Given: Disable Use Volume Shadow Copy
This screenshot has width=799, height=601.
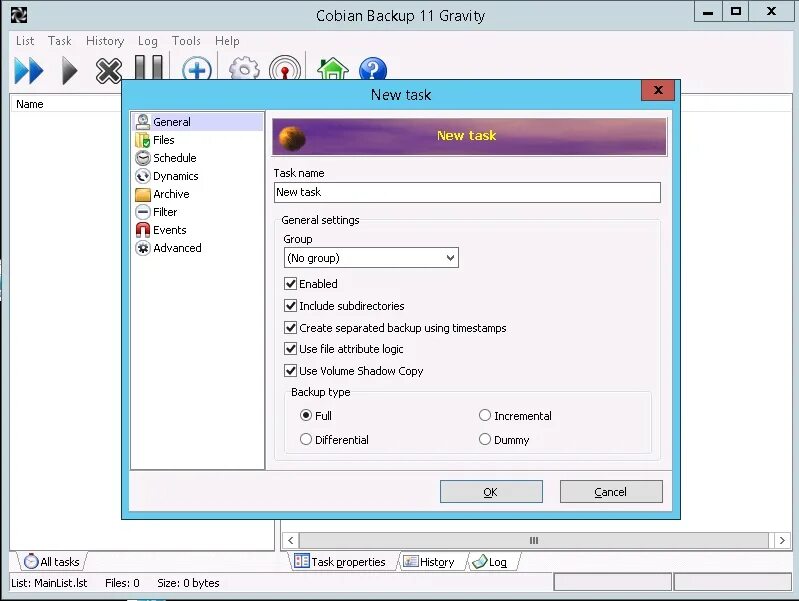Looking at the screenshot, I should 290,371.
